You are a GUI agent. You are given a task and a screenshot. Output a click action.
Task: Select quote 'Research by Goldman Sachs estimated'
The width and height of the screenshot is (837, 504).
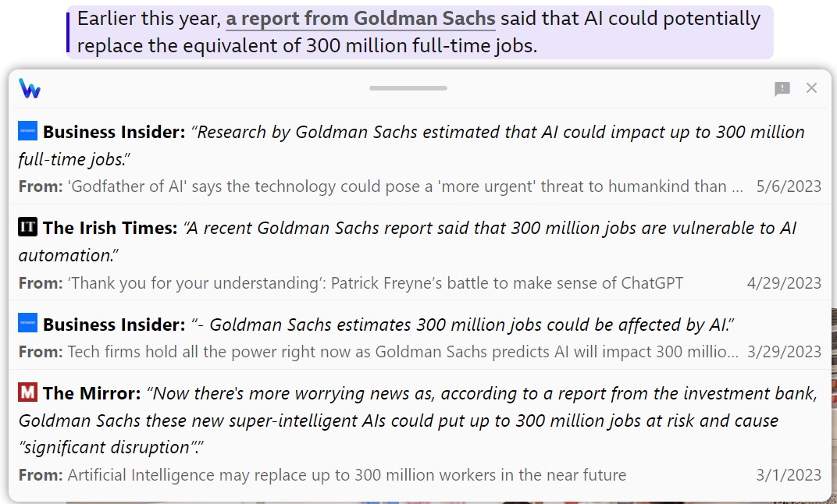500,133
